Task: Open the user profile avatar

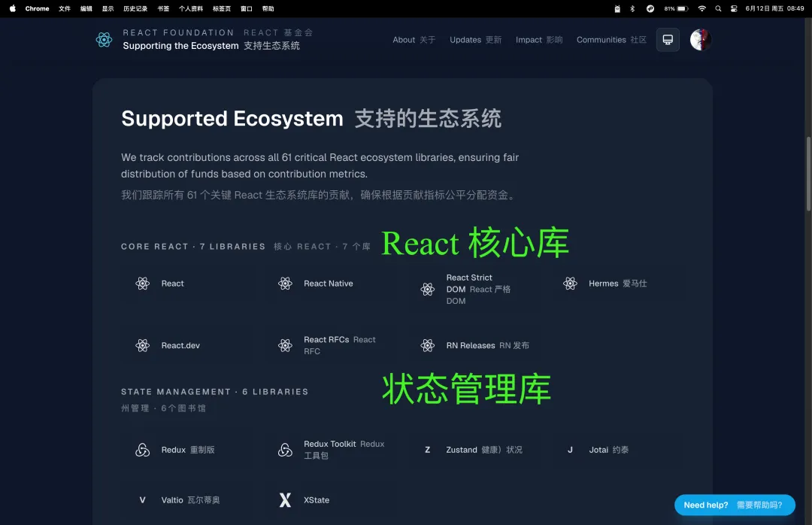Action: (x=700, y=40)
